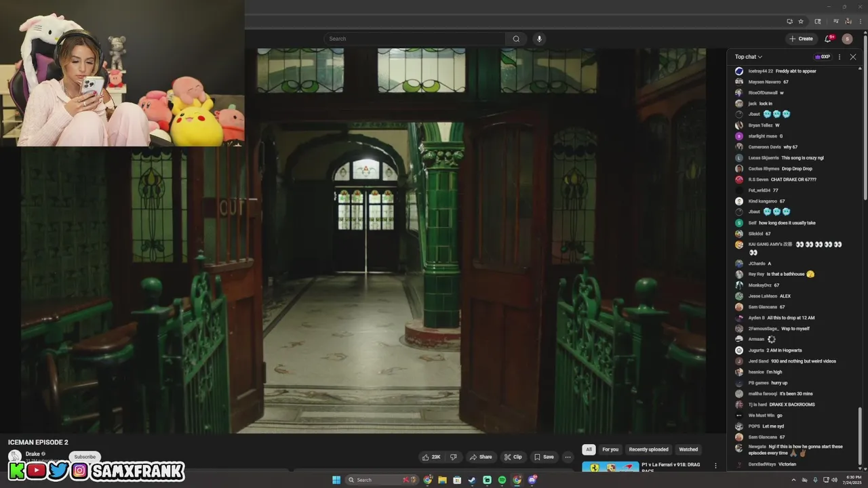
Task: Share the ICEMAN EPISODE 2 video
Action: [x=481, y=457]
